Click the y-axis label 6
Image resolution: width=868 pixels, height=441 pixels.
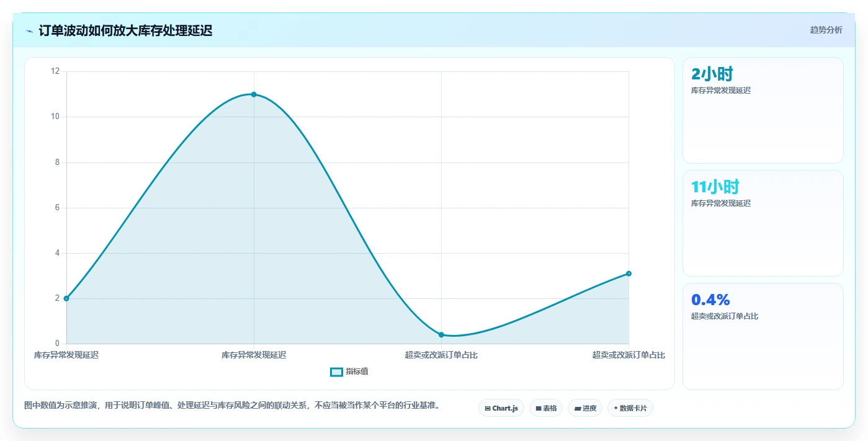click(x=57, y=208)
